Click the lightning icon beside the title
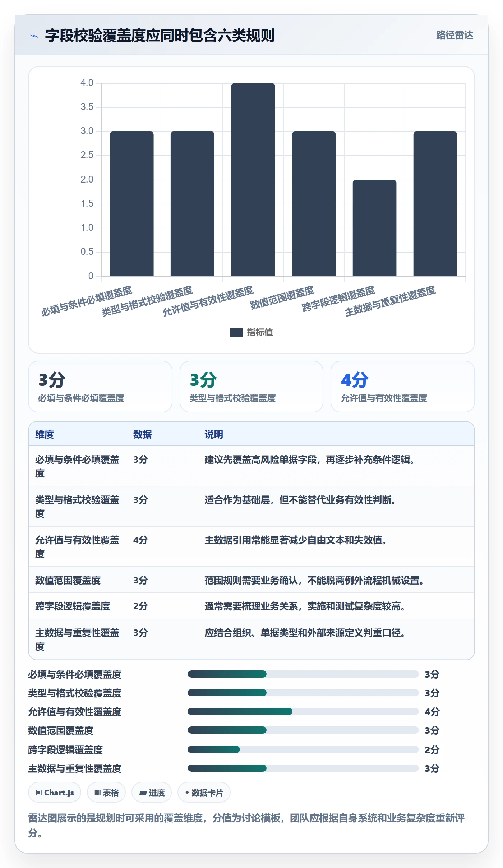 point(34,36)
